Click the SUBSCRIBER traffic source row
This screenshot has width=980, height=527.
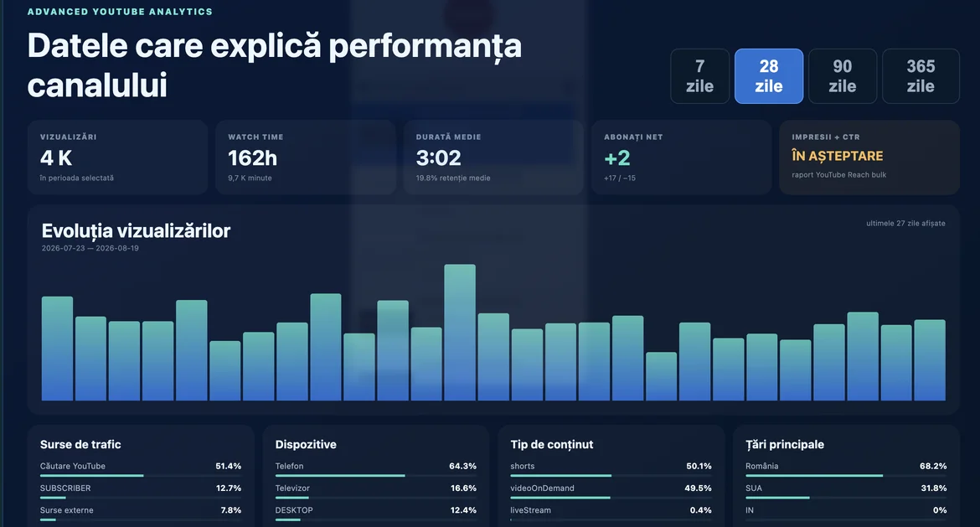[x=141, y=491]
